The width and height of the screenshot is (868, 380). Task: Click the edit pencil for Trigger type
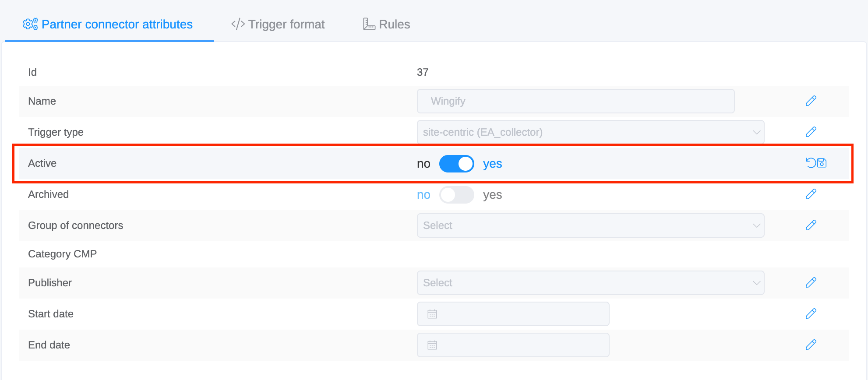pyautogui.click(x=811, y=132)
